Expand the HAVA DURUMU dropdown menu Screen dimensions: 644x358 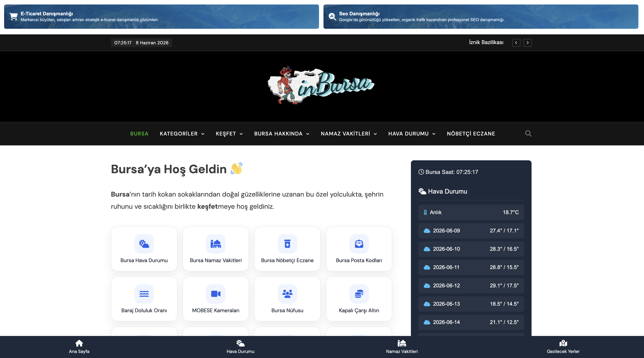coord(412,134)
